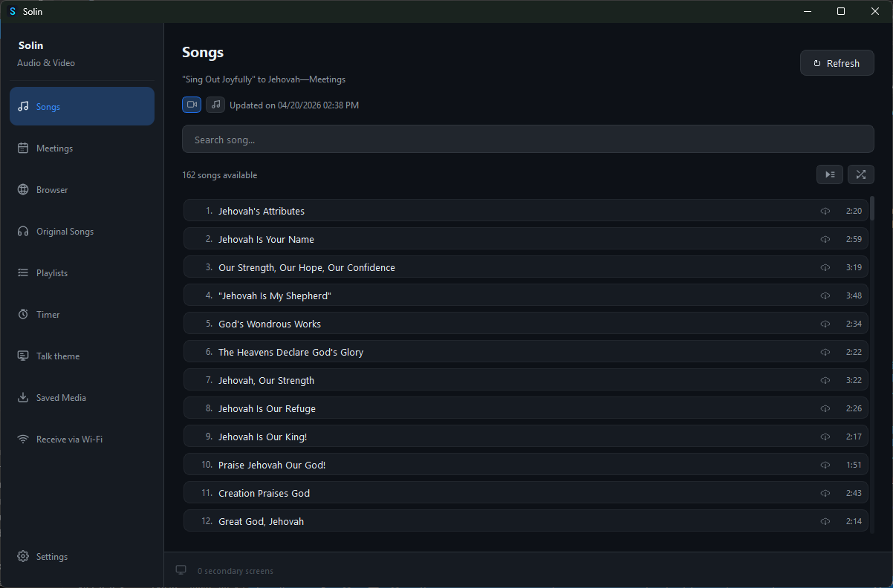Download Creation Praises God via cloud icon
893x588 pixels.
coord(825,493)
